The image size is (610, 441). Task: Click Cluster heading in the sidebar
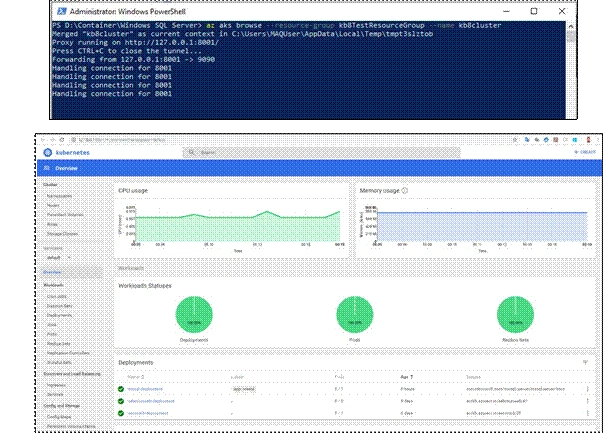(x=50, y=185)
